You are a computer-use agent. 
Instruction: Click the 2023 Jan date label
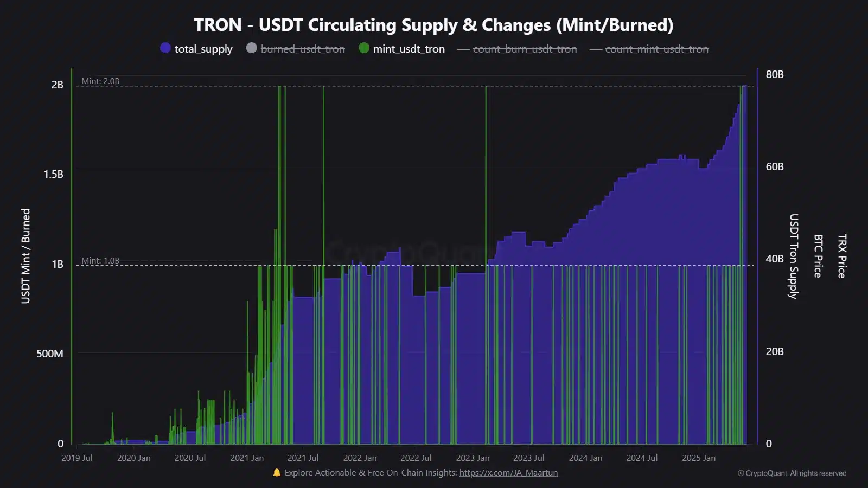pyautogui.click(x=473, y=458)
